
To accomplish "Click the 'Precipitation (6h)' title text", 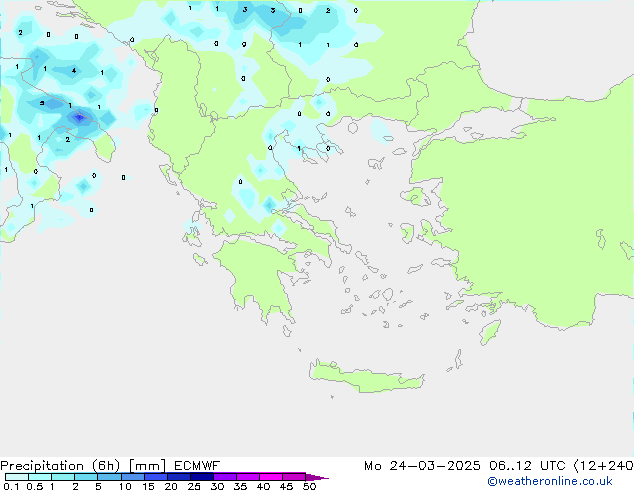I will click(x=60, y=466).
